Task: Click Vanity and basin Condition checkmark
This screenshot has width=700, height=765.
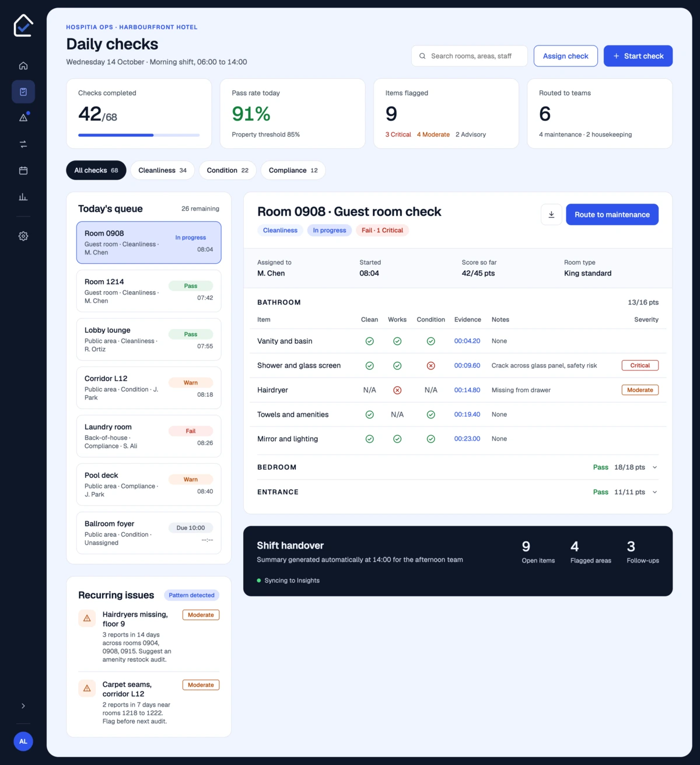Action: point(430,341)
